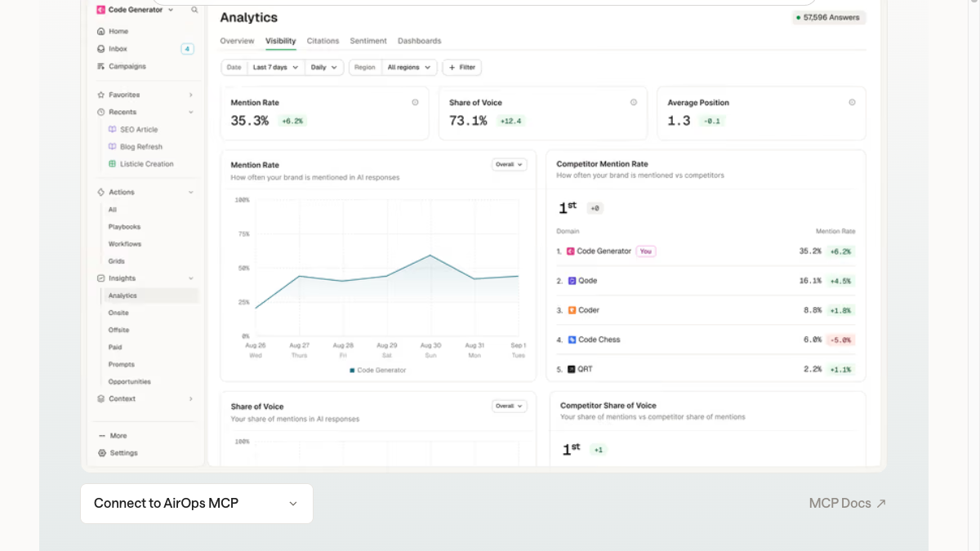Open the All regions dropdown

point(409,68)
